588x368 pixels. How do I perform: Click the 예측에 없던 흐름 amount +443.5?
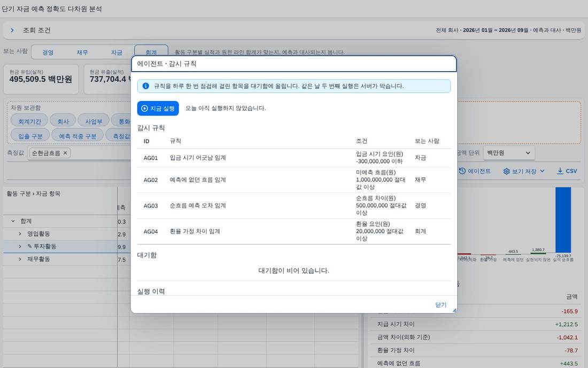(x=569, y=364)
